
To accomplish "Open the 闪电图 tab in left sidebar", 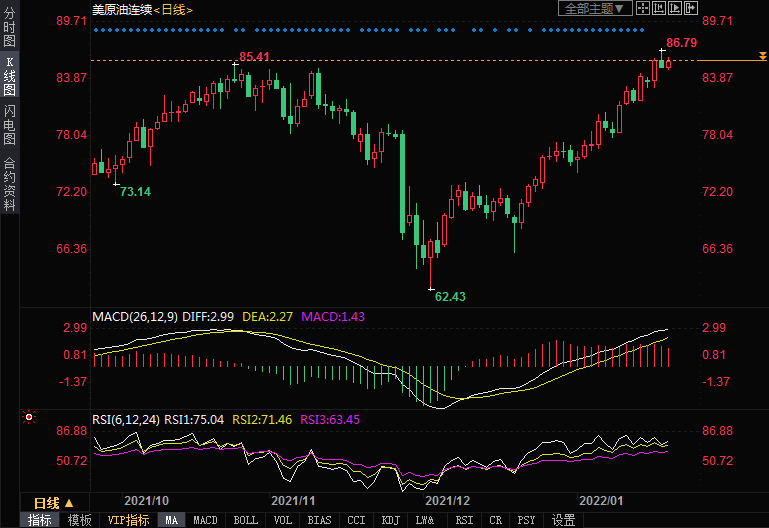I will (x=9, y=125).
